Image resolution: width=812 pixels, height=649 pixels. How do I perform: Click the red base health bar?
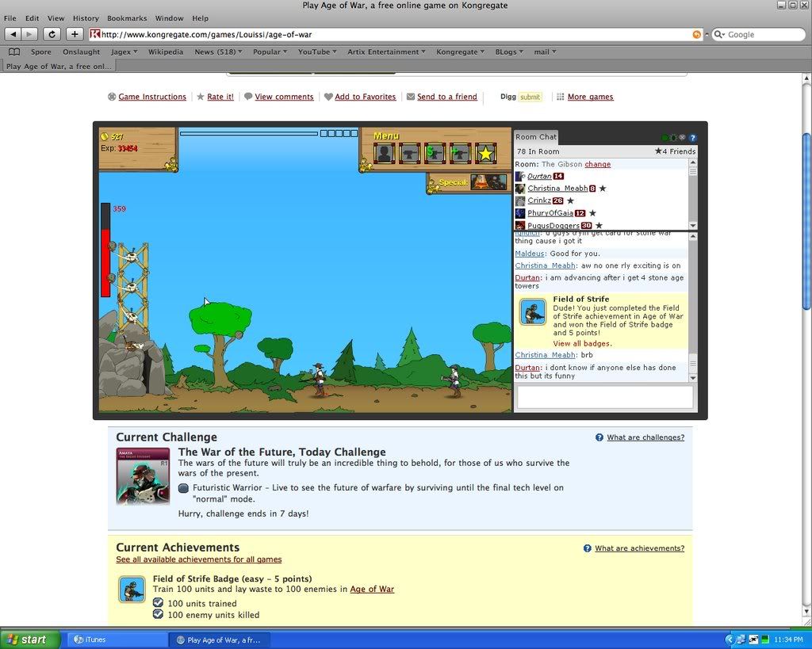click(x=105, y=250)
